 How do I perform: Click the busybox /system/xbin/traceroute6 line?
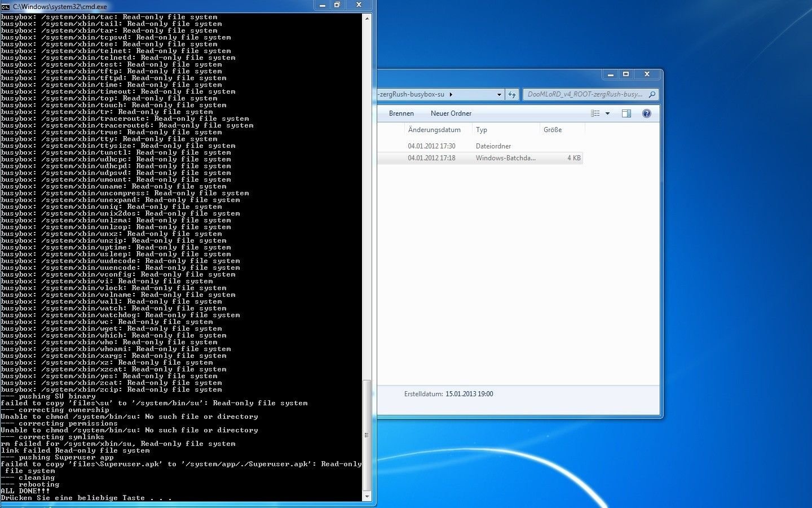tap(127, 125)
